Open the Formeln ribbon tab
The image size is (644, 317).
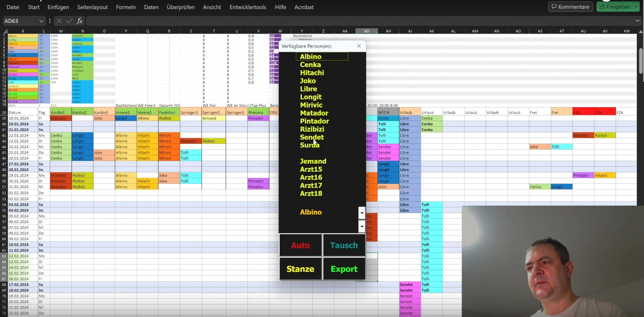[126, 7]
